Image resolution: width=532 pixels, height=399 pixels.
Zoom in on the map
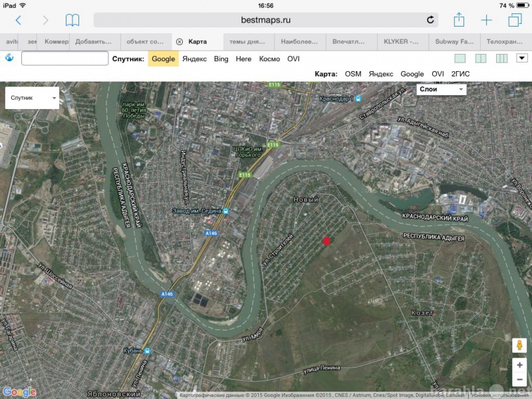(519, 365)
